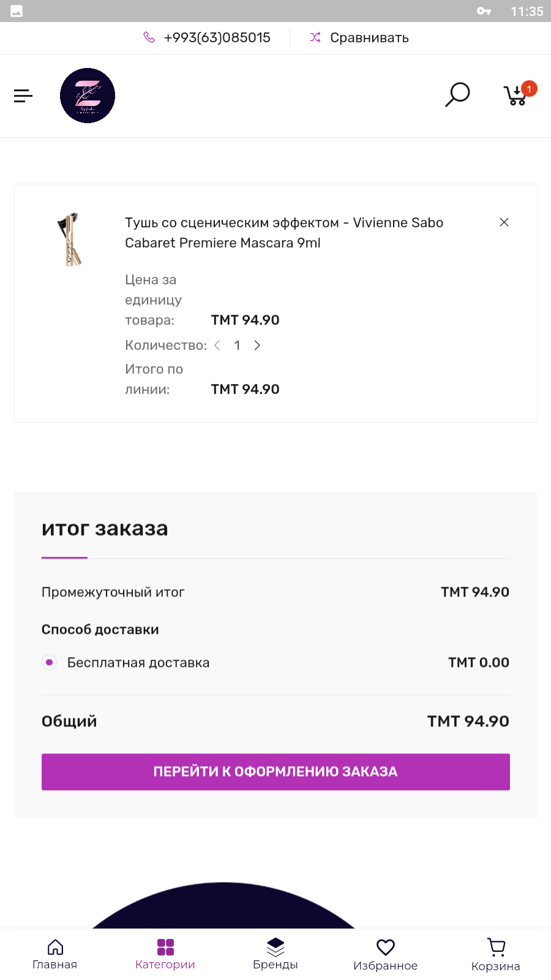Open the hamburger menu icon

tap(23, 96)
